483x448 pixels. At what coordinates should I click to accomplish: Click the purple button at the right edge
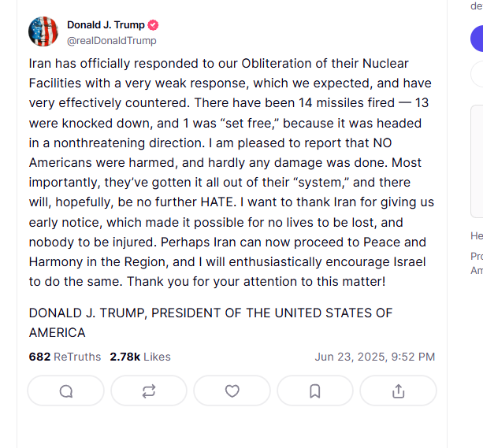point(477,39)
